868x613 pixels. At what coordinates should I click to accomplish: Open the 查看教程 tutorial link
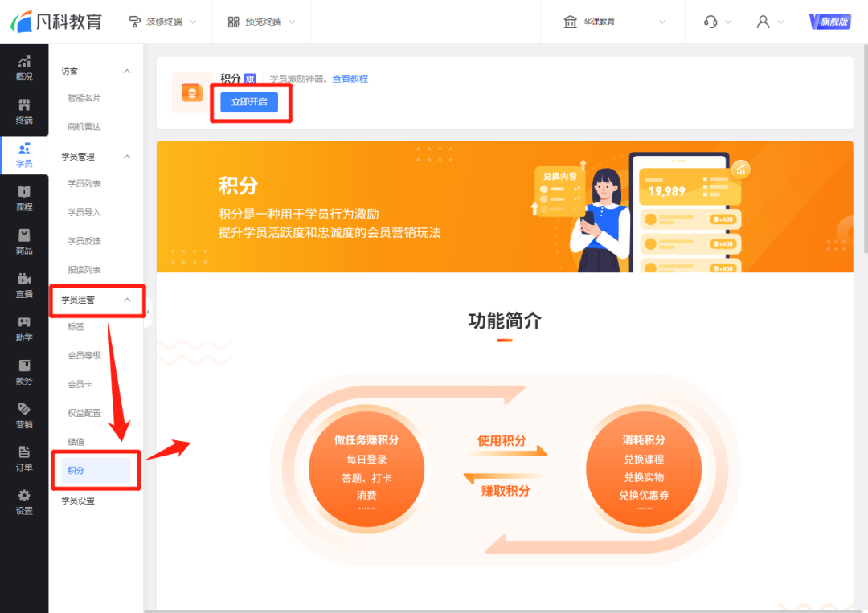pyautogui.click(x=350, y=79)
